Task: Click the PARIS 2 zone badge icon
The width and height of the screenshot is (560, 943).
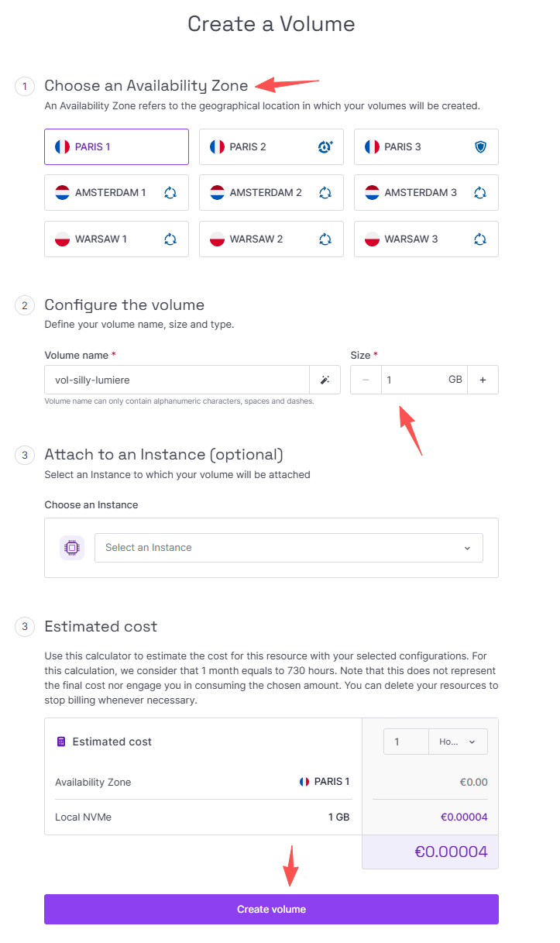Action: pos(325,146)
